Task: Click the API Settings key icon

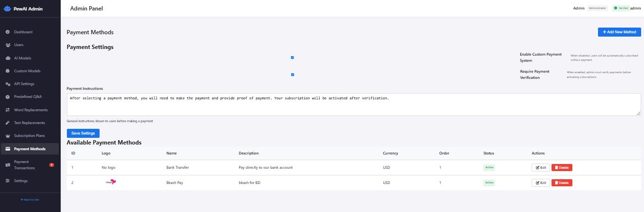Action: click(8, 84)
